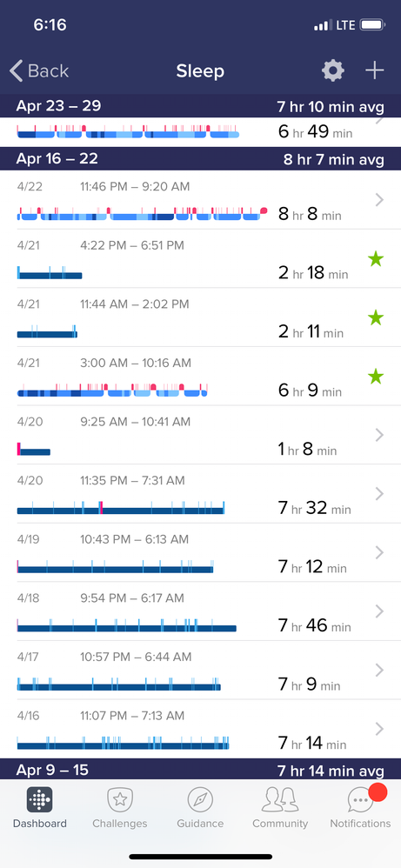Image resolution: width=401 pixels, height=868 pixels.
Task: Open 4/17 sleep entry chevron
Action: [379, 671]
